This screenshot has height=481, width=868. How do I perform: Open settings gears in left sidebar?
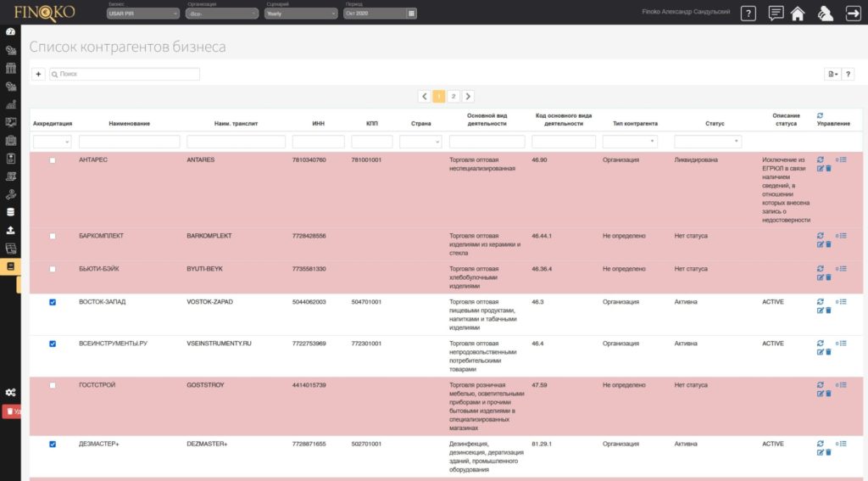pyautogui.click(x=11, y=392)
